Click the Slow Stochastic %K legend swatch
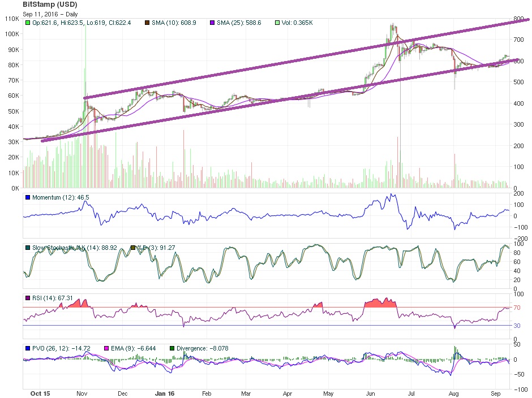This screenshot has width=532, height=398. point(28,248)
